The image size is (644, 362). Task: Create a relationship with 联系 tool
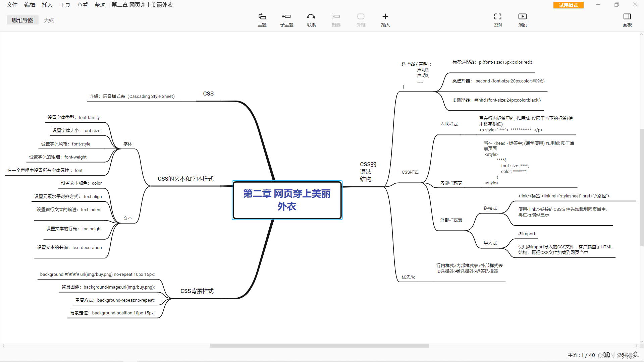coord(311,20)
